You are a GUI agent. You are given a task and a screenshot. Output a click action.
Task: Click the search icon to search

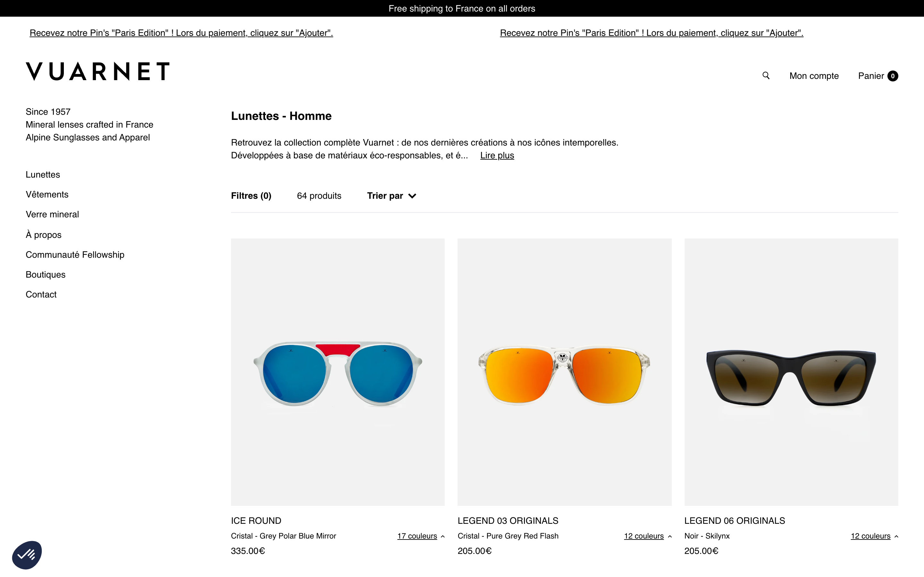(x=766, y=76)
